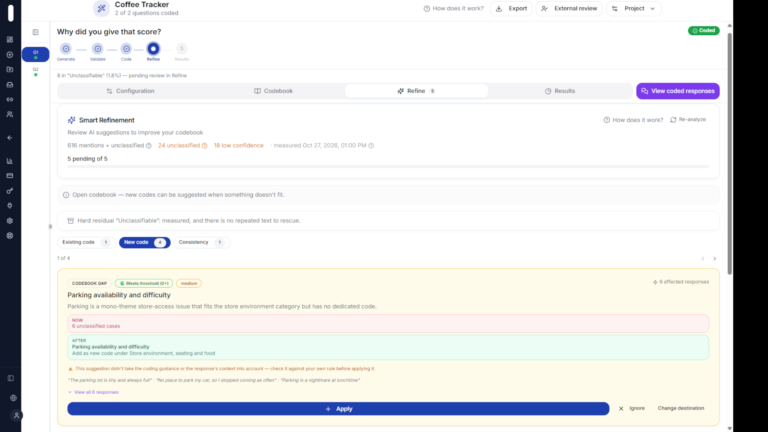Open the gear settings icon in sidebar
This screenshot has height=432, width=768.
point(10,221)
